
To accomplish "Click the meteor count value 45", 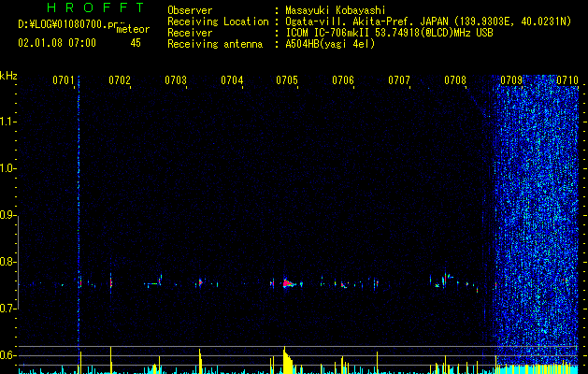I will tap(136, 43).
